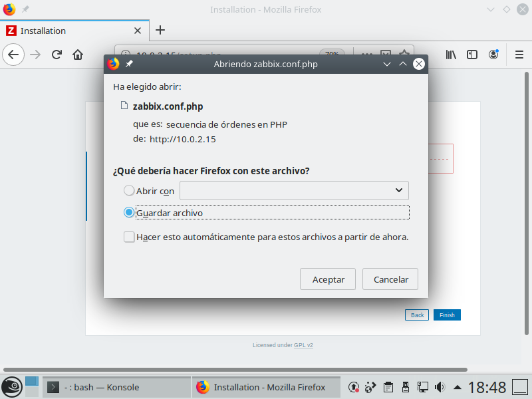
Task: Open the Abrir con application dropdown
Action: tap(294, 190)
